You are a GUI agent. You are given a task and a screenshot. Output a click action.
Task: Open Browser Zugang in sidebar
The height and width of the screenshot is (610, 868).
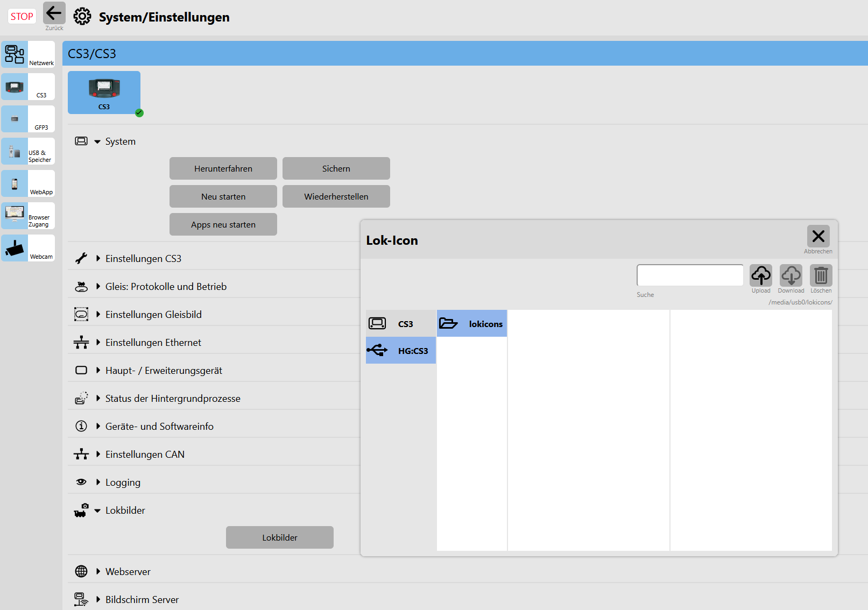pyautogui.click(x=28, y=216)
